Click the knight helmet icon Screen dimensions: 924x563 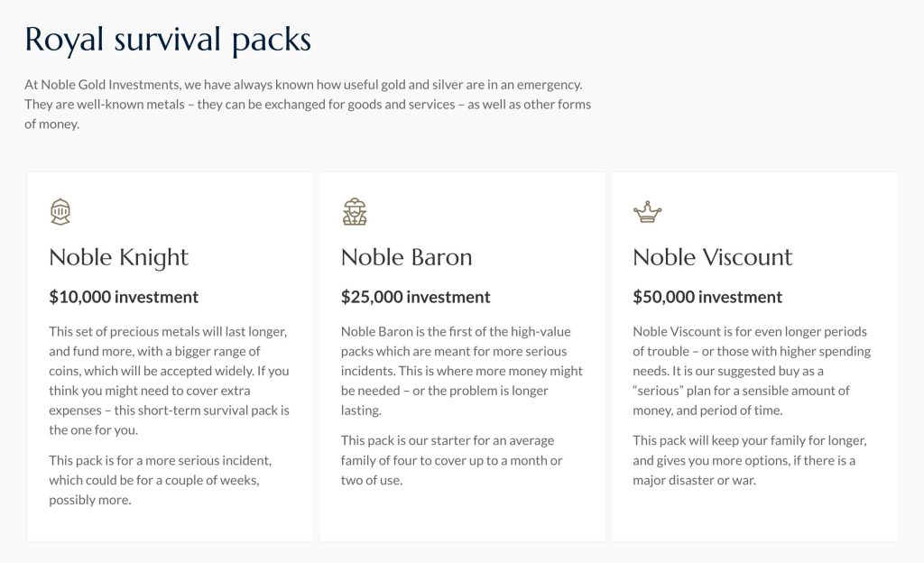60,212
